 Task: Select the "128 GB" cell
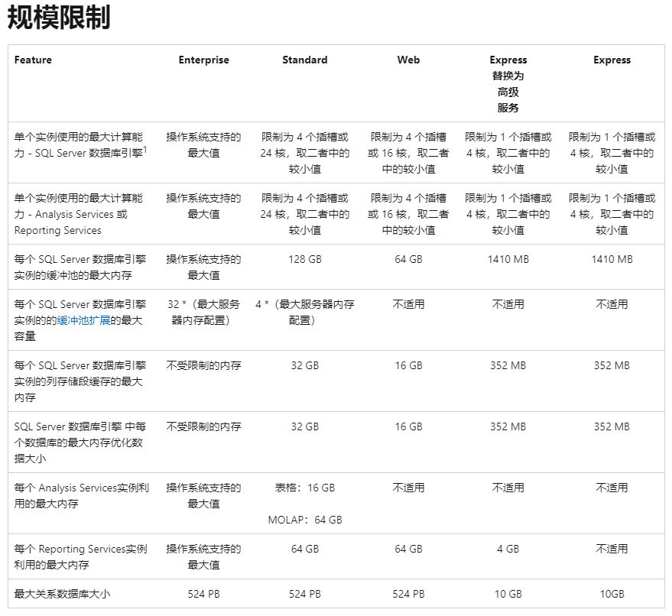click(305, 260)
